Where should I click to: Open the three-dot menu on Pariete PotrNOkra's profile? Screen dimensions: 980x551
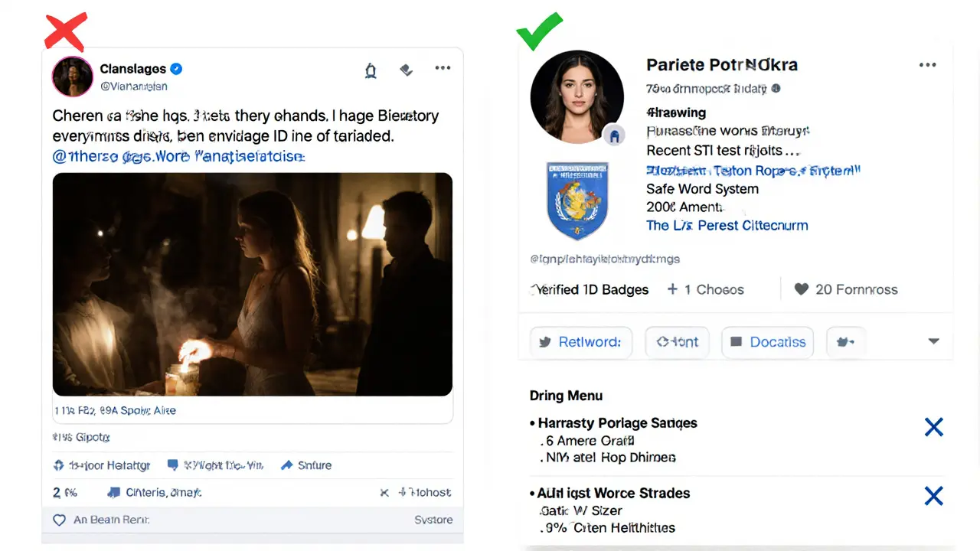point(927,65)
